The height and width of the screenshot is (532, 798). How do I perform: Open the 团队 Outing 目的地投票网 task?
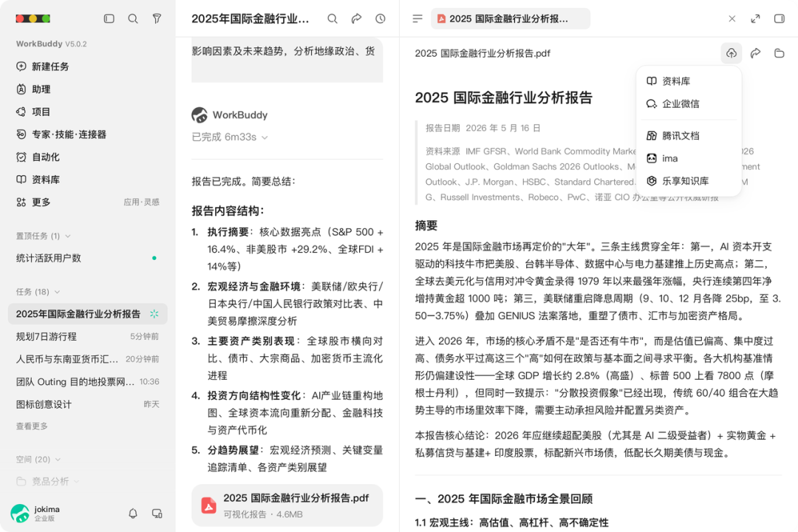tap(87, 382)
